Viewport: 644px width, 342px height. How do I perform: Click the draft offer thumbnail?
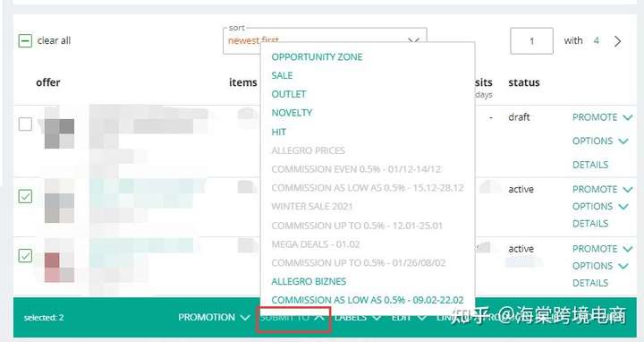click(59, 133)
